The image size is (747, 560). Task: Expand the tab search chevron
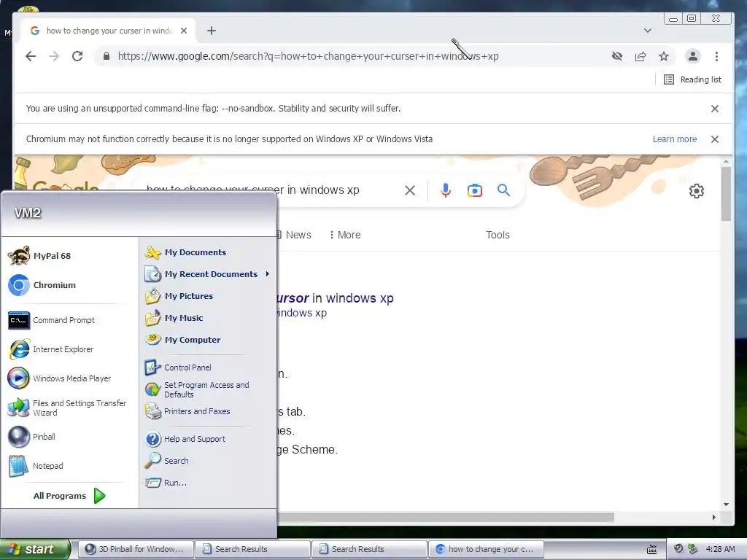coord(648,31)
